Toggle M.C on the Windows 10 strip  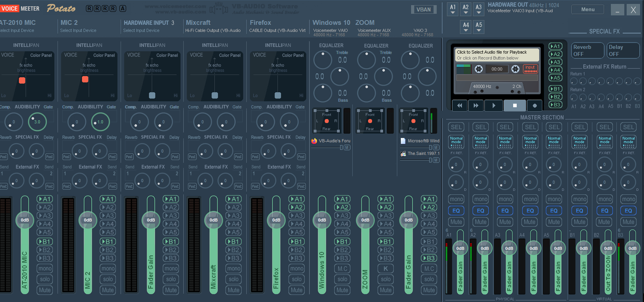[342, 268]
